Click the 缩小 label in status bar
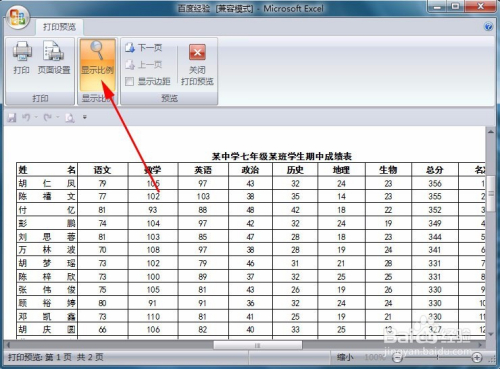The image size is (500, 369). coord(345,358)
